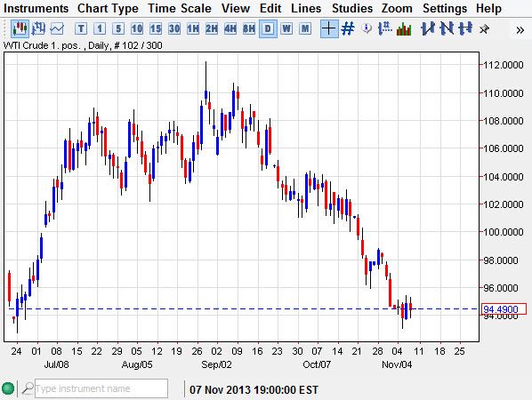The image size is (532, 400).
Task: Open the Studies menu
Action: (352, 8)
